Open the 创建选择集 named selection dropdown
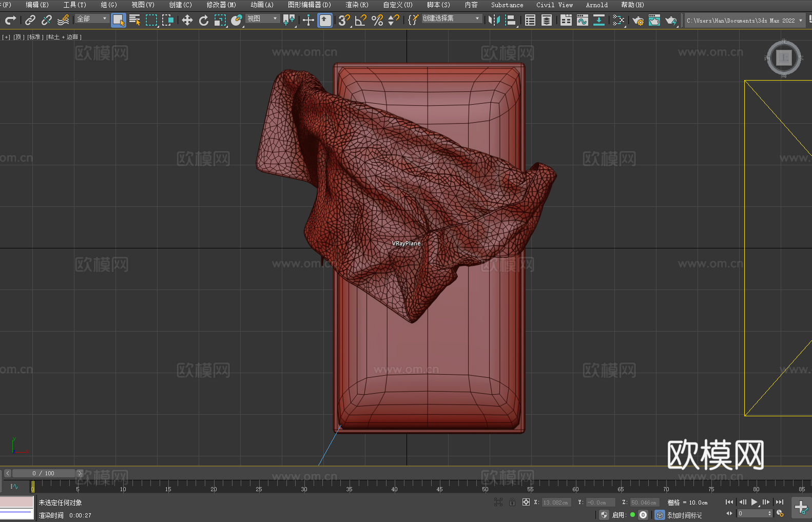This screenshot has width=812, height=522. coord(452,18)
